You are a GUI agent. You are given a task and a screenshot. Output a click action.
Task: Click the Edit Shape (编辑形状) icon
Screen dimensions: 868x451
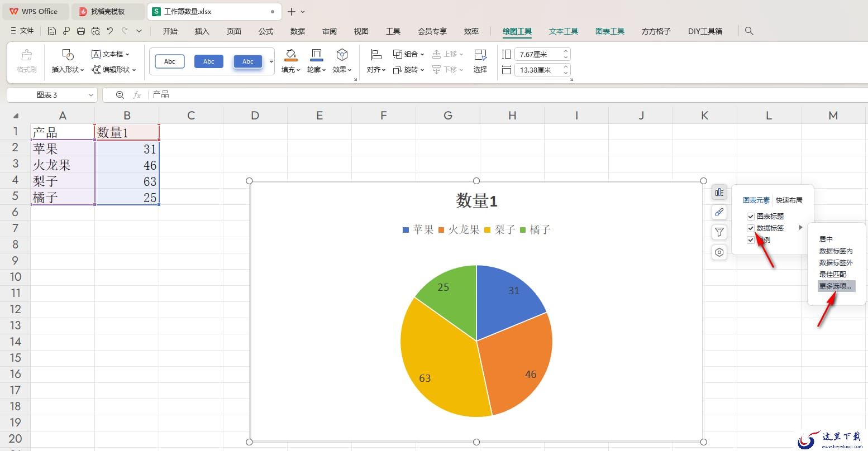point(96,70)
